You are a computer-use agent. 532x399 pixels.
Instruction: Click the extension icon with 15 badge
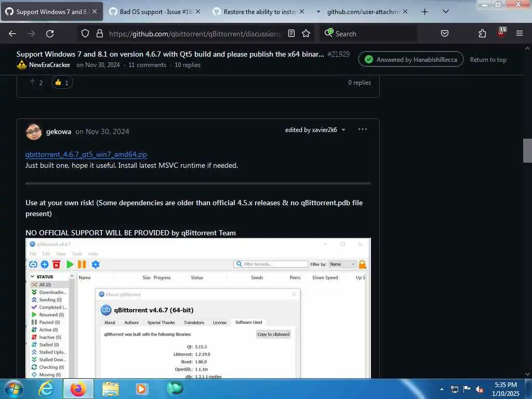coord(501,32)
